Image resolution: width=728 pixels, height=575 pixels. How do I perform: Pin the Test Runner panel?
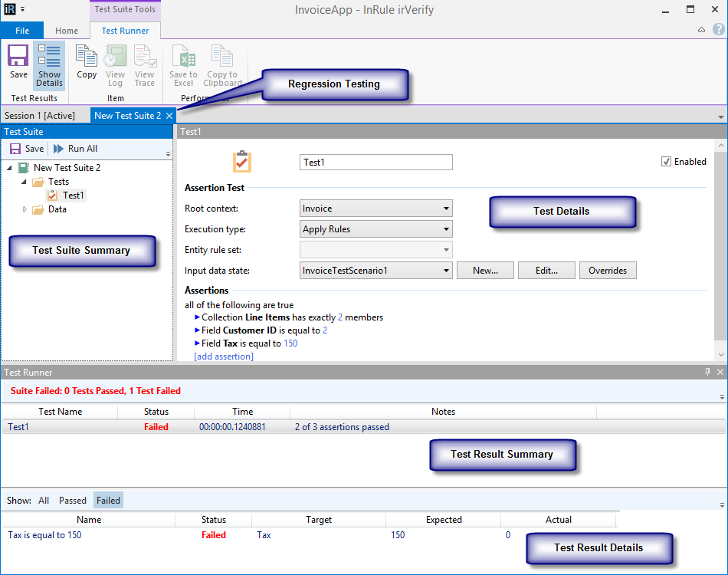coord(707,372)
